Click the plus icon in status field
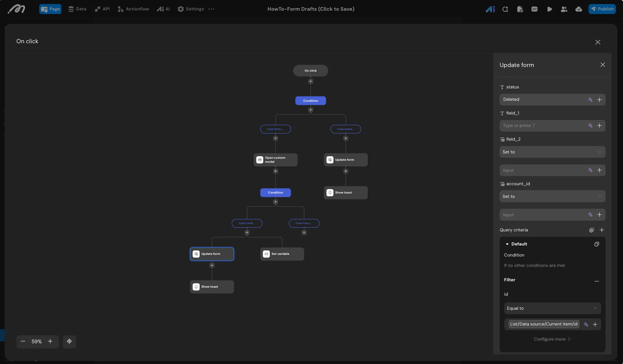The height and width of the screenshot is (364, 623). (x=600, y=99)
